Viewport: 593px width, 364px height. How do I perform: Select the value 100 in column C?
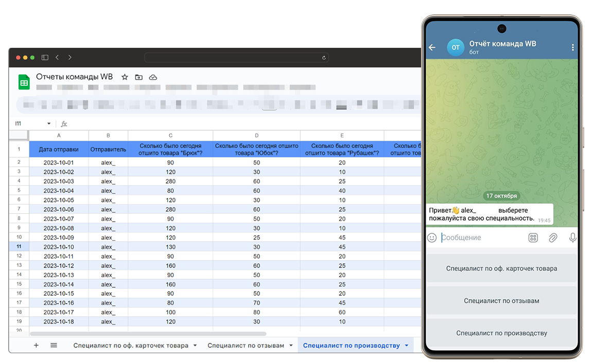pos(170,312)
